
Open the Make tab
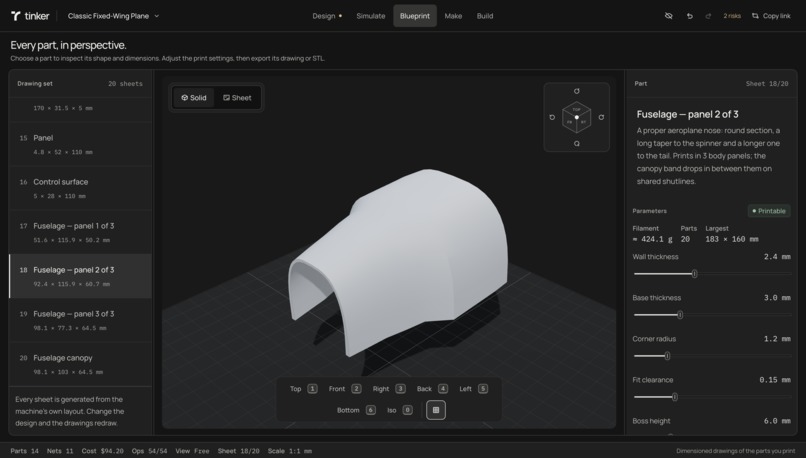(x=453, y=16)
